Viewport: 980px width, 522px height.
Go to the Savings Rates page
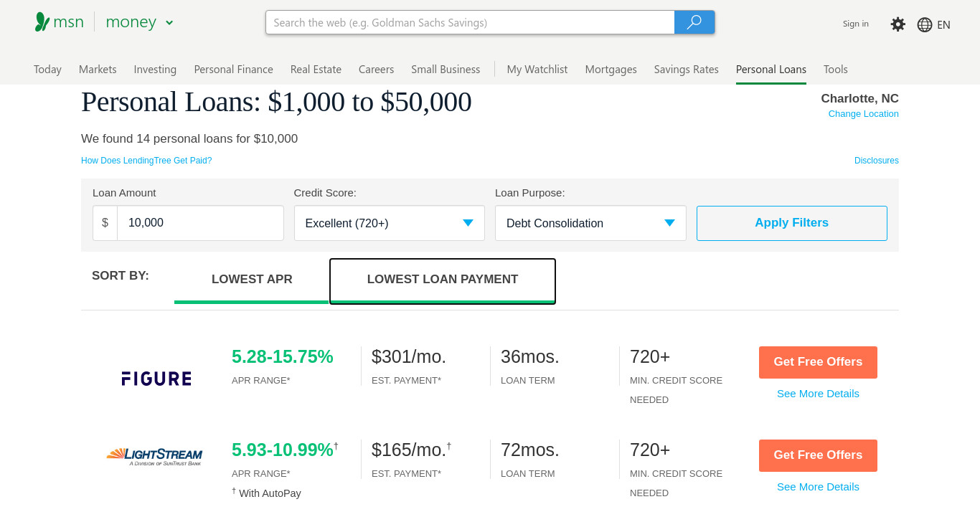pyautogui.click(x=686, y=70)
